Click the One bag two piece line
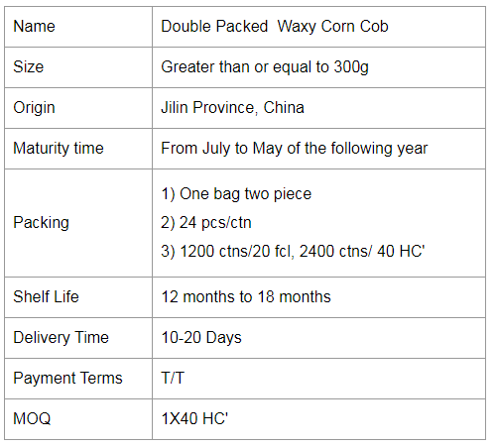This screenshot has width=497, height=448. 236,194
